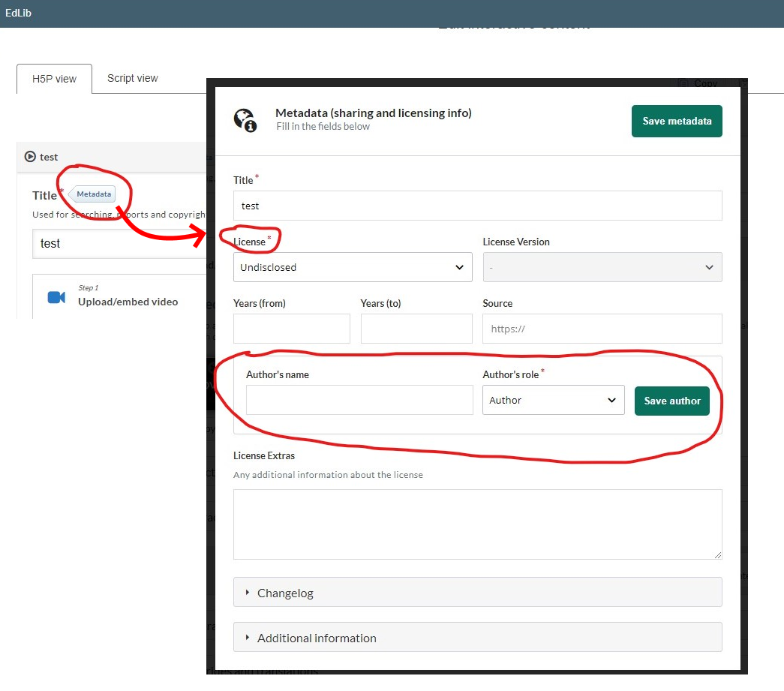Switch to the H5P view tab

point(54,79)
